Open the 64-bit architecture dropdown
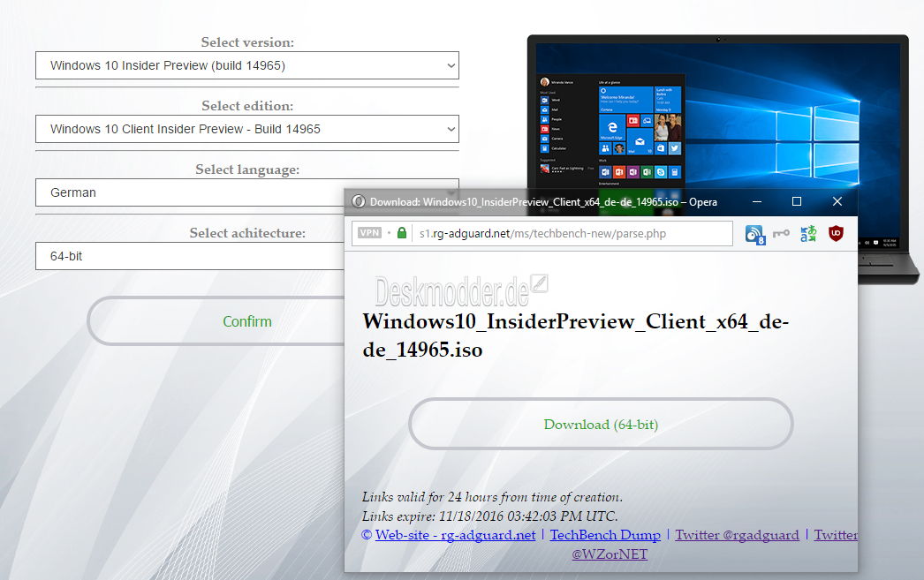The image size is (924, 580). pos(189,256)
